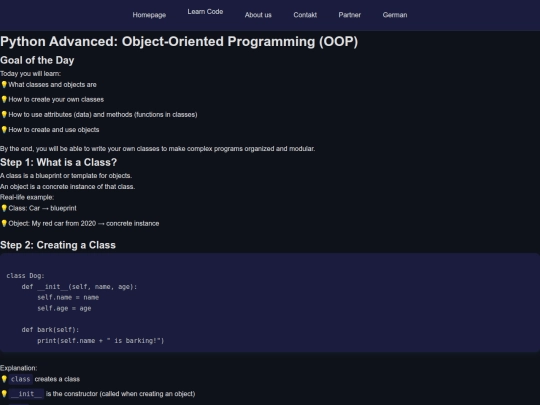Click the 'class Dog:' code line

25,276
